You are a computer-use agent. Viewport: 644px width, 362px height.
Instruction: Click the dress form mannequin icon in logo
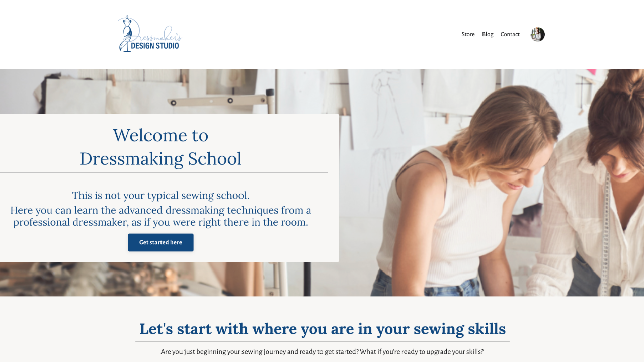point(126,34)
